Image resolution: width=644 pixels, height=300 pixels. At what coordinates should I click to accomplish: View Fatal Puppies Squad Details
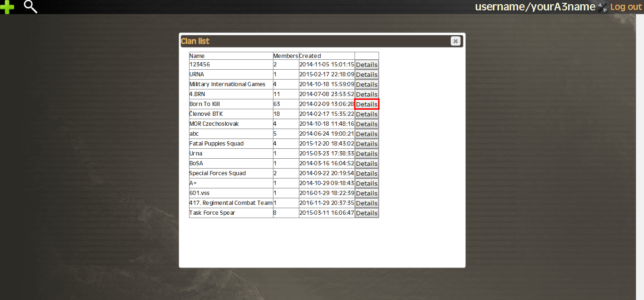point(366,144)
